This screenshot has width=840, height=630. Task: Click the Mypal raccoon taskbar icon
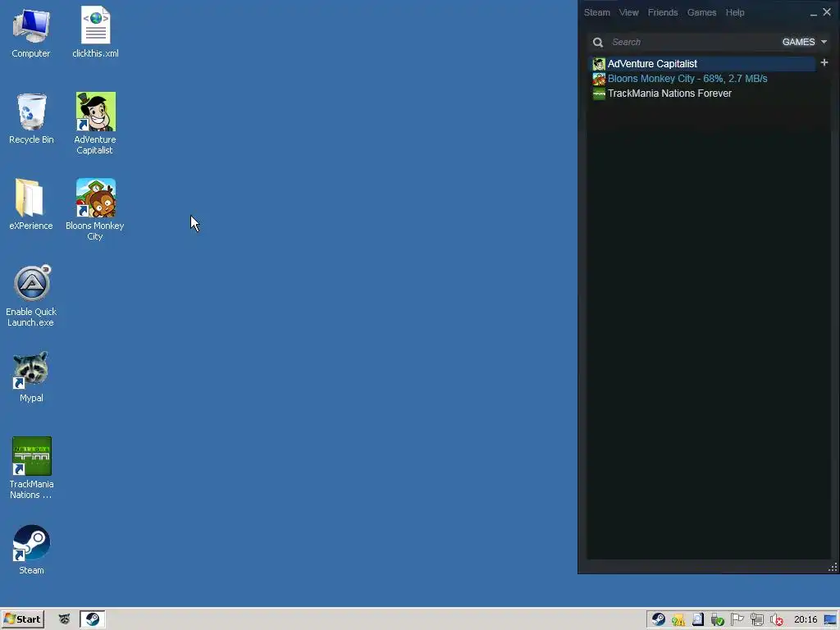point(64,619)
